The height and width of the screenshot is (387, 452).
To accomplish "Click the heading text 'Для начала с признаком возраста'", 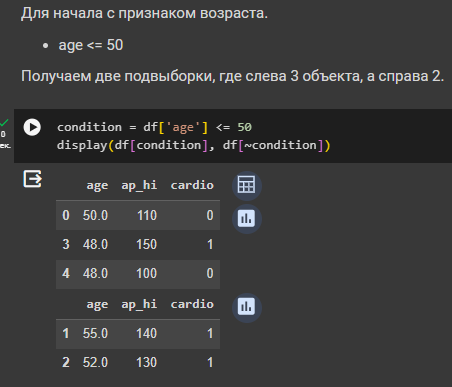I will [144, 13].
